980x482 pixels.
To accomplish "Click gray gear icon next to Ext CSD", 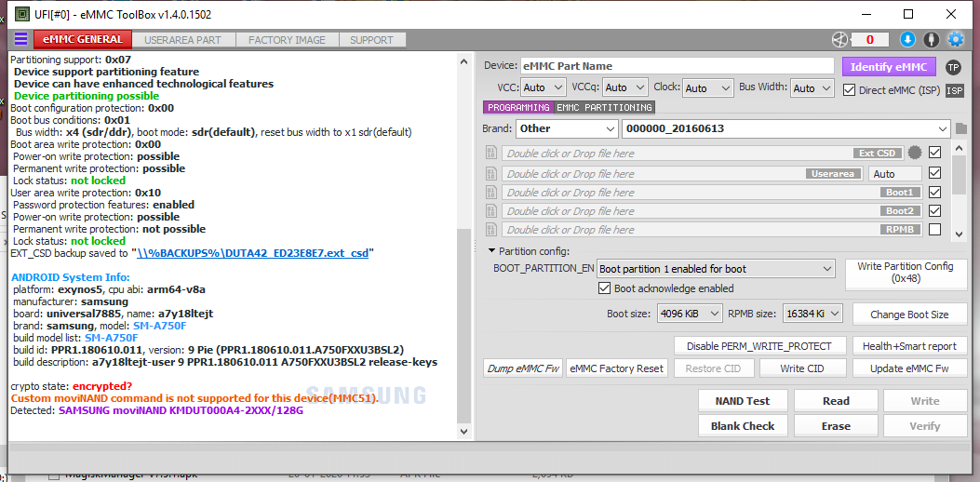I will click(x=915, y=153).
